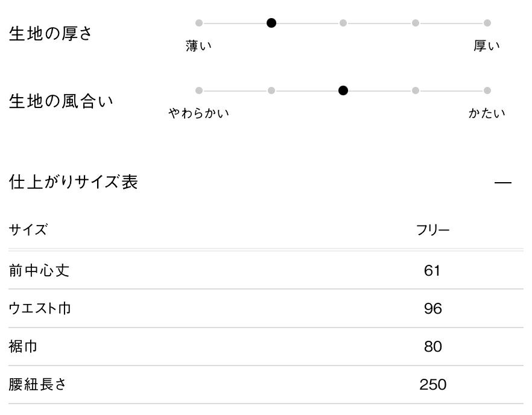Choose the second dot on 生地の風合い scale
Image resolution: width=532 pixels, height=415 pixels.
coord(271,90)
